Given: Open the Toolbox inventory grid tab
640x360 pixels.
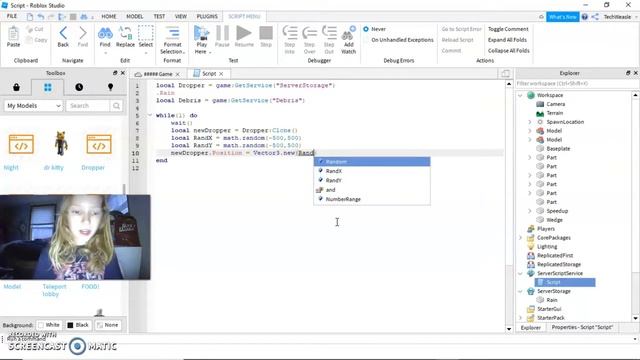Looking at the screenshot, I should 48,87.
